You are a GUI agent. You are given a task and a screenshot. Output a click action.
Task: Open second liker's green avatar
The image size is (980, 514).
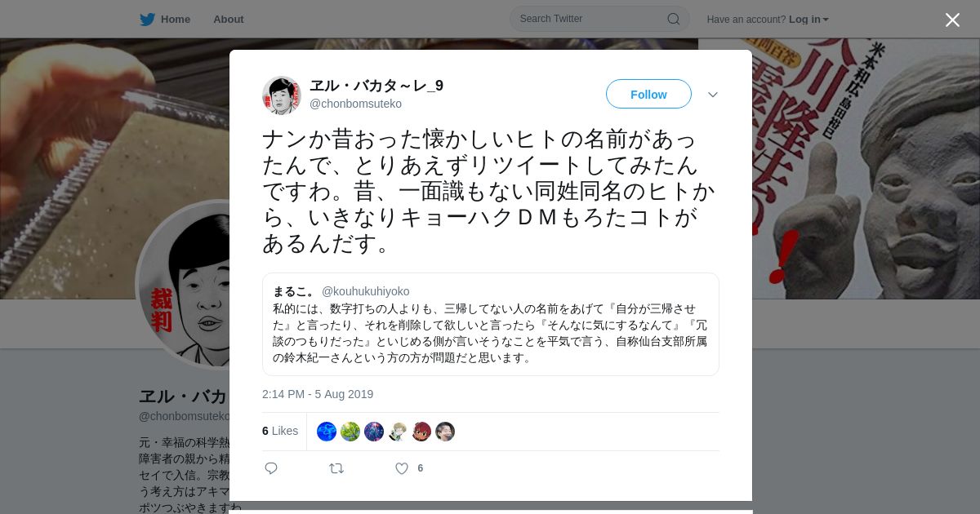tap(350, 432)
